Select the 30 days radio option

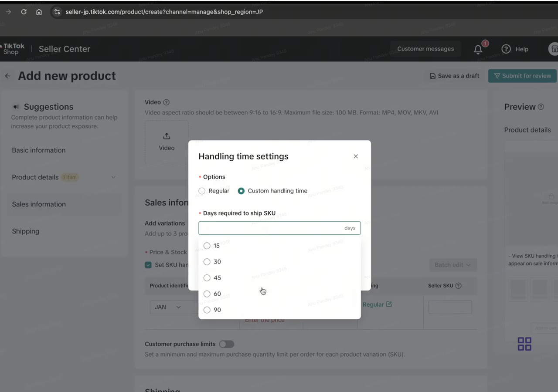tap(207, 262)
